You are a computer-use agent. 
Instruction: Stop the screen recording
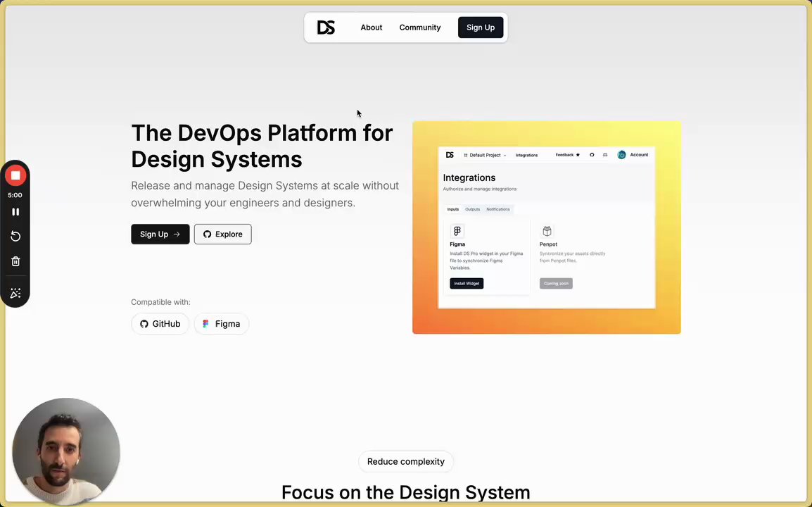(15, 176)
